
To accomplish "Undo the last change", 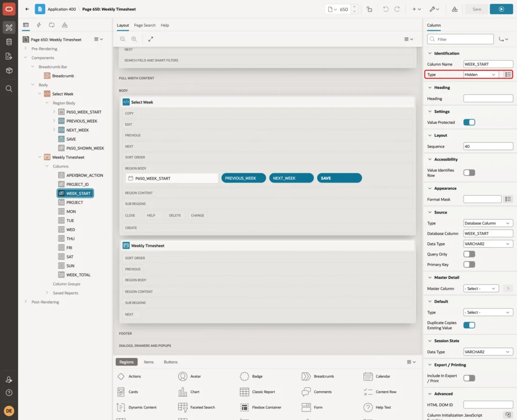I will click(385, 9).
